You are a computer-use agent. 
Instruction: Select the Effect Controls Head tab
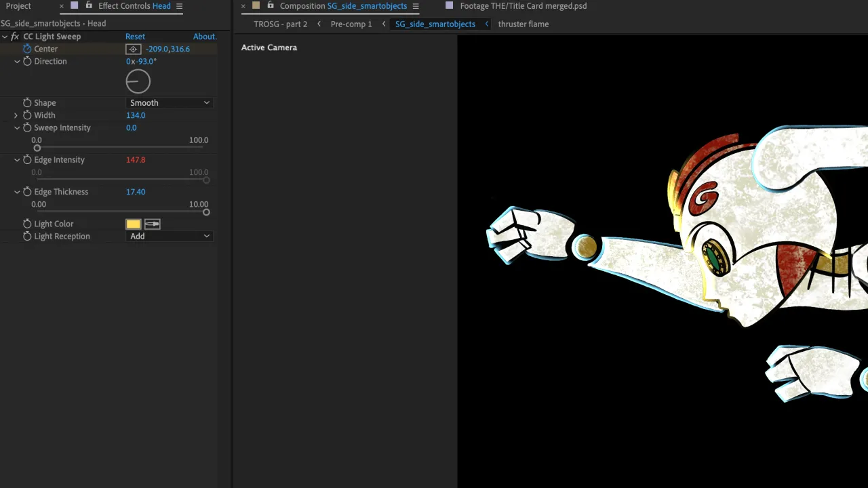pos(134,6)
